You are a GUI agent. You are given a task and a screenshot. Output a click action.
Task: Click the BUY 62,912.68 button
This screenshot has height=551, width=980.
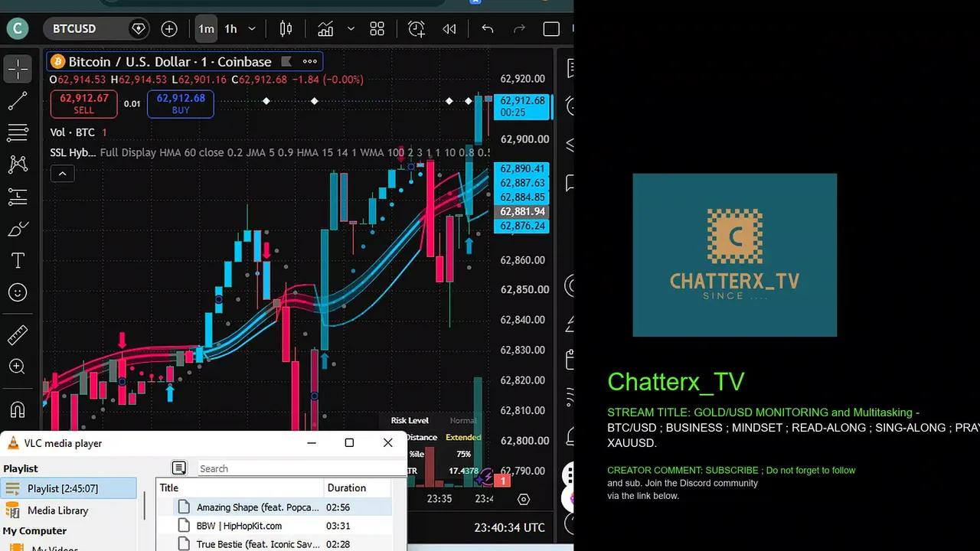point(181,104)
